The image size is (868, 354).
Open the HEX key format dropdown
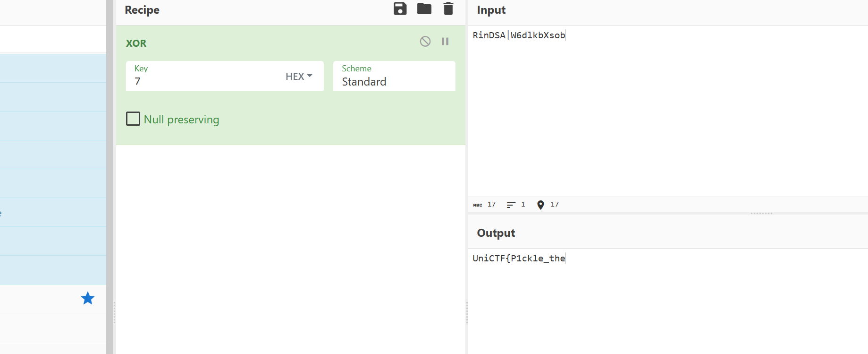pos(299,76)
